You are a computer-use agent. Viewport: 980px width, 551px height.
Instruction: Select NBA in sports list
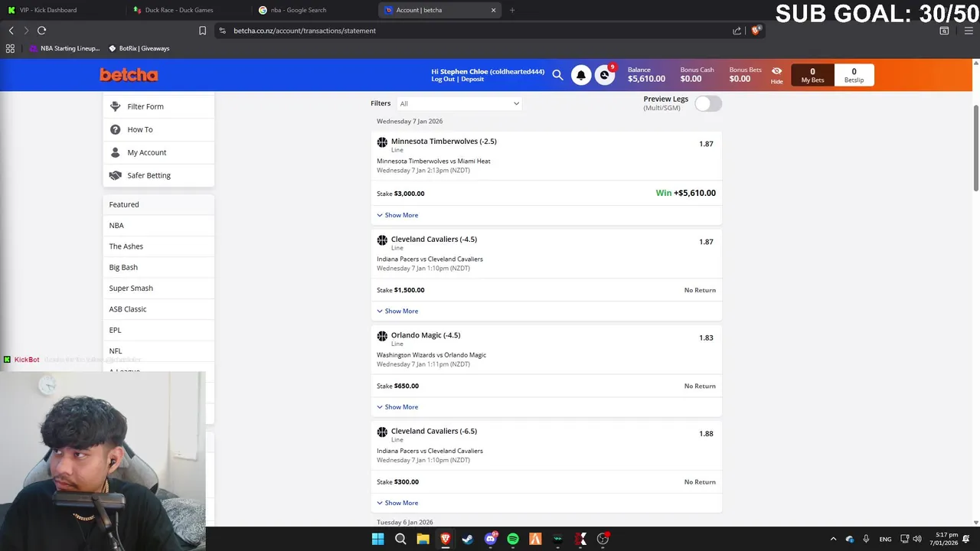[158, 225]
